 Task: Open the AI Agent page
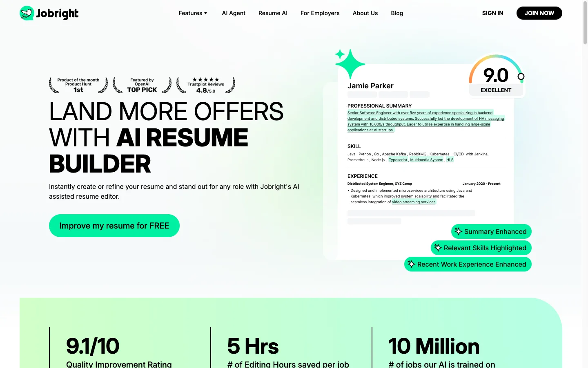(234, 13)
